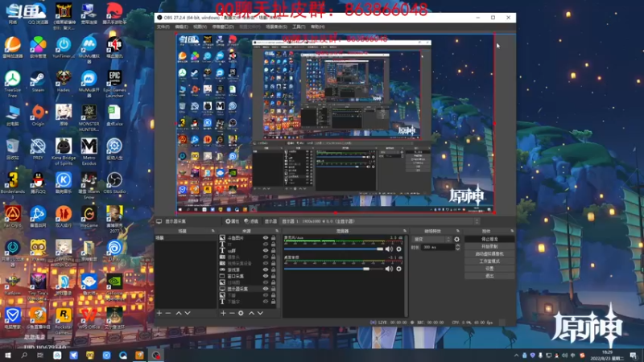
Task: Open 桌面音频 audio settings gear
Action: [x=398, y=269]
